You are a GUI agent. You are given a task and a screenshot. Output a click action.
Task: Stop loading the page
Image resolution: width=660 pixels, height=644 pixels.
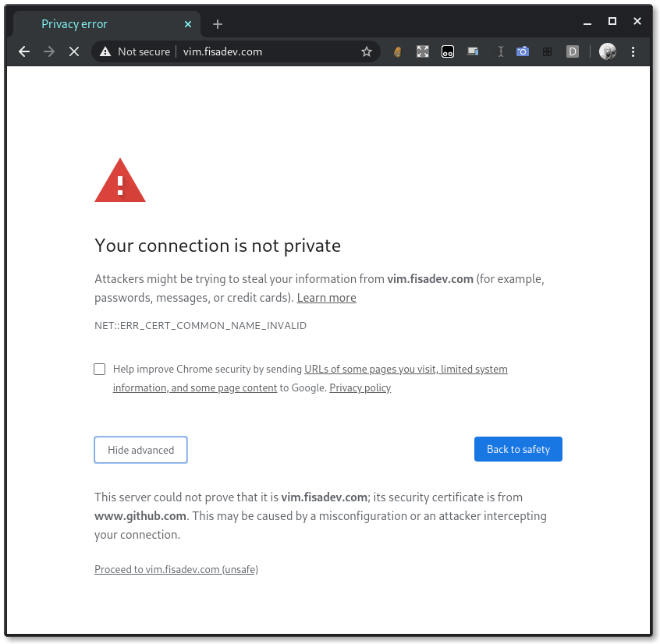(x=74, y=51)
